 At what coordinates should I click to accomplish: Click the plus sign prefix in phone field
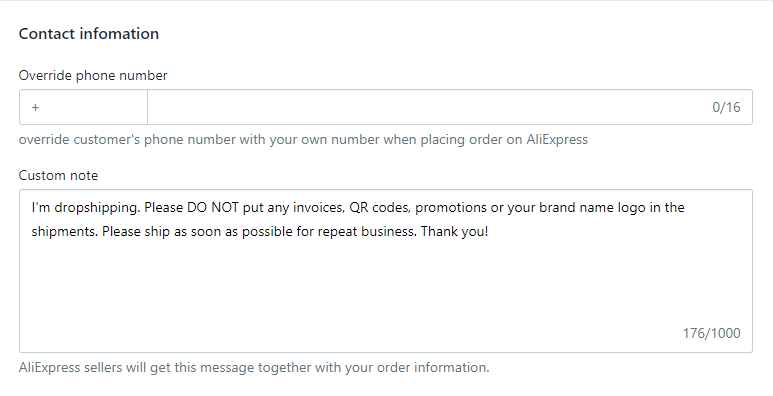click(x=35, y=107)
